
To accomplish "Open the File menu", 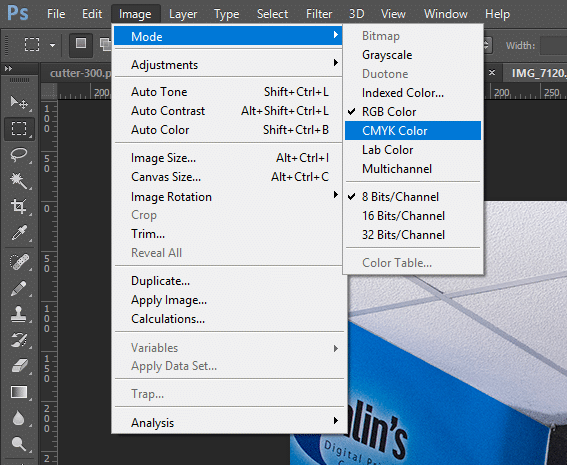I will 56,14.
